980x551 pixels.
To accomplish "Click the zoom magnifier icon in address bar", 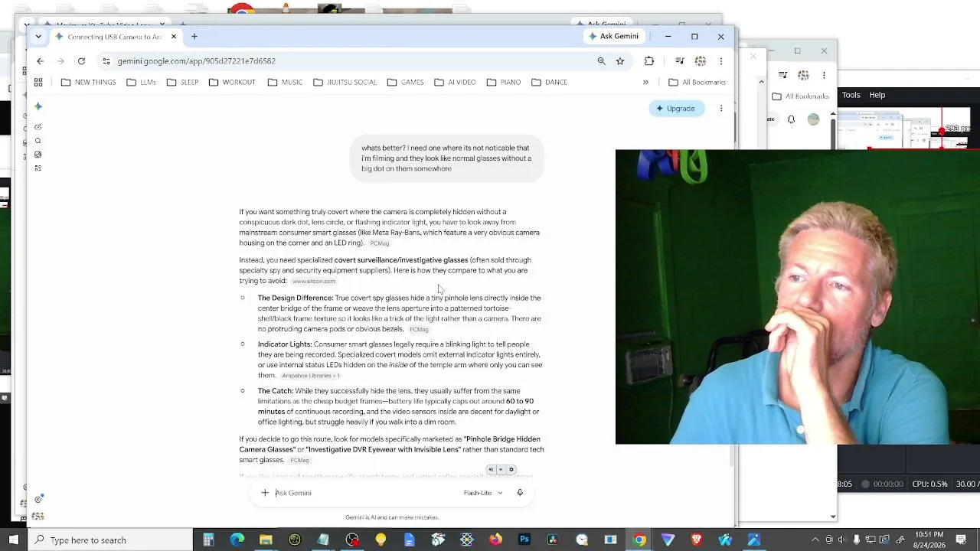I will (601, 61).
